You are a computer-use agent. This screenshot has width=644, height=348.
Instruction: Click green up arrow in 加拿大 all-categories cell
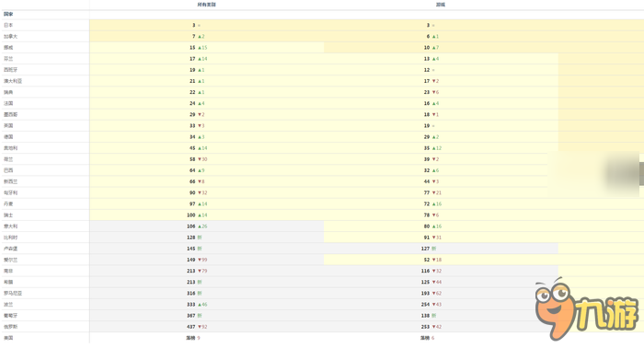(200, 37)
